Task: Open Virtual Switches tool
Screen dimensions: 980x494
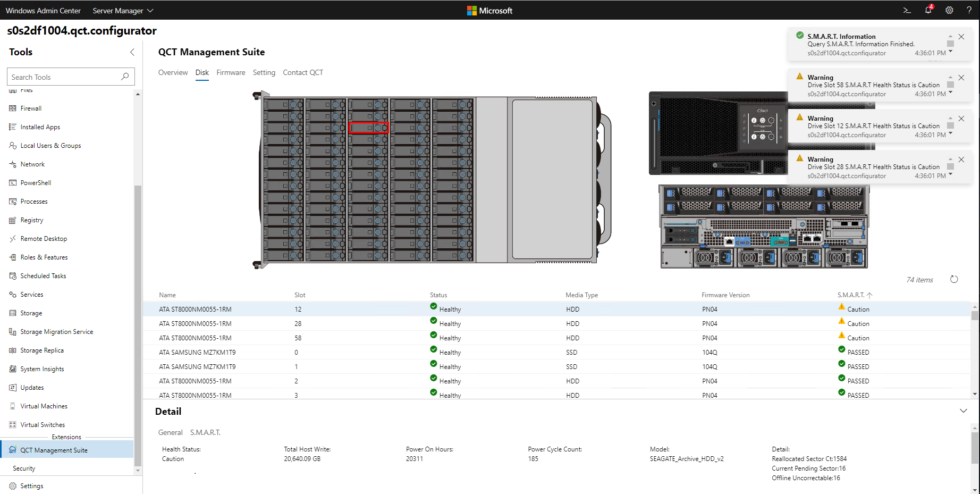Action: (x=43, y=425)
